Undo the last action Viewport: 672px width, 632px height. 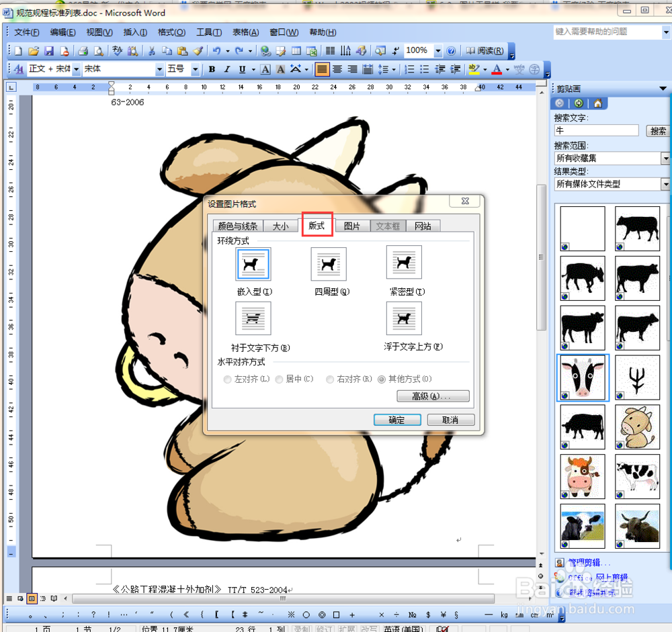click(217, 51)
